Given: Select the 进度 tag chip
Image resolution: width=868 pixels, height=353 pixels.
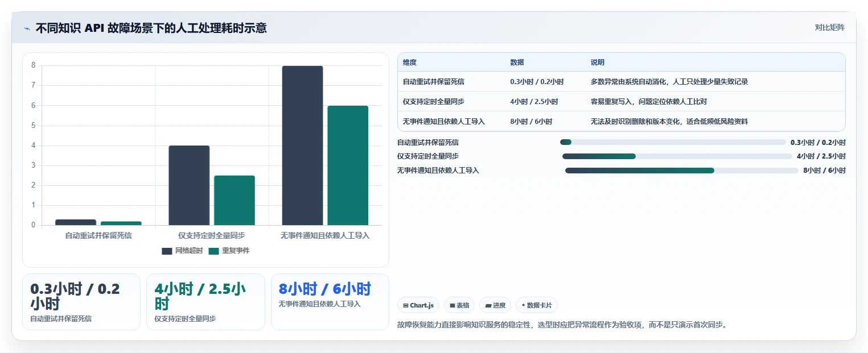Looking at the screenshot, I should [495, 305].
